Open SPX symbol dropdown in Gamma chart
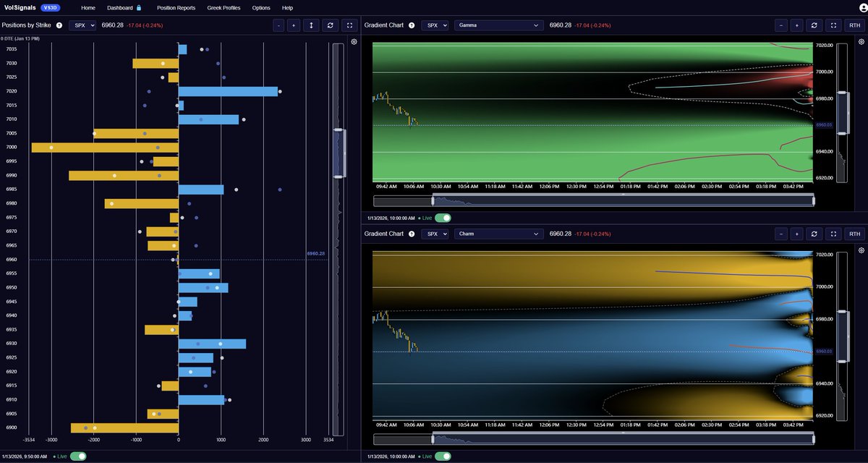 (435, 25)
